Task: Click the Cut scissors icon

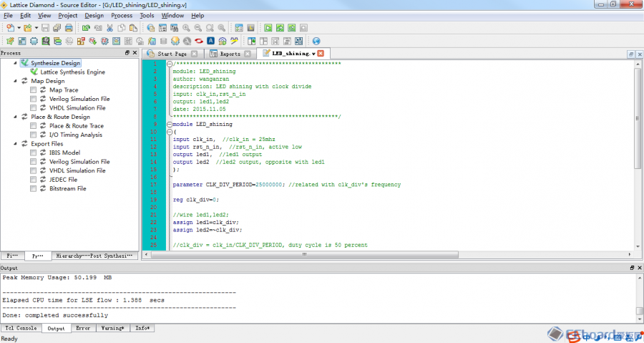Action: (x=110, y=28)
